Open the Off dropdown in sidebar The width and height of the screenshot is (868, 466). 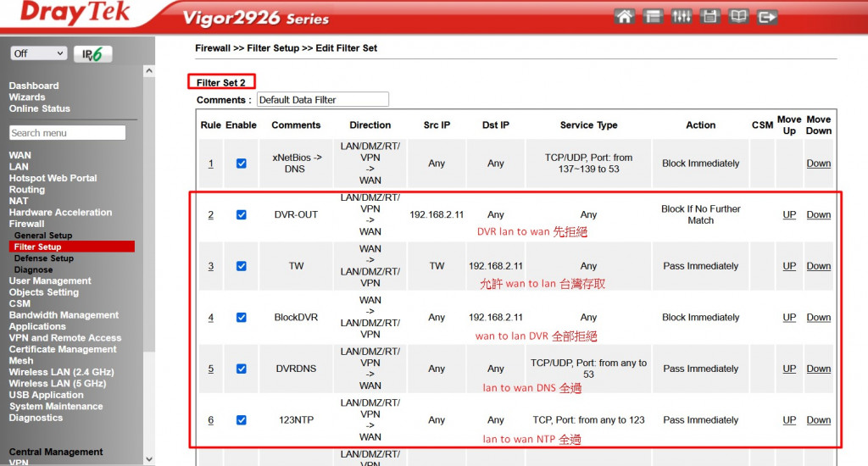tap(39, 53)
